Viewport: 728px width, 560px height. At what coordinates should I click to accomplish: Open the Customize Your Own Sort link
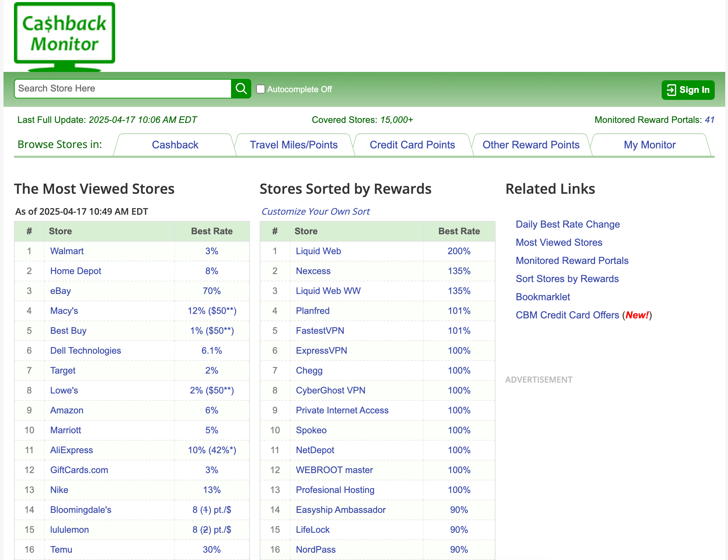click(315, 212)
